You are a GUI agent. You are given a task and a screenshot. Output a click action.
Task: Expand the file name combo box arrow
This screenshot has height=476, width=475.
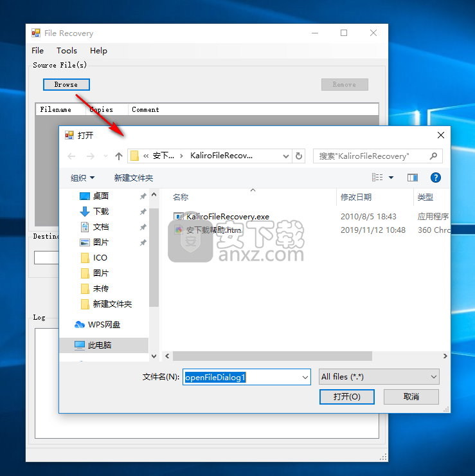pos(305,378)
